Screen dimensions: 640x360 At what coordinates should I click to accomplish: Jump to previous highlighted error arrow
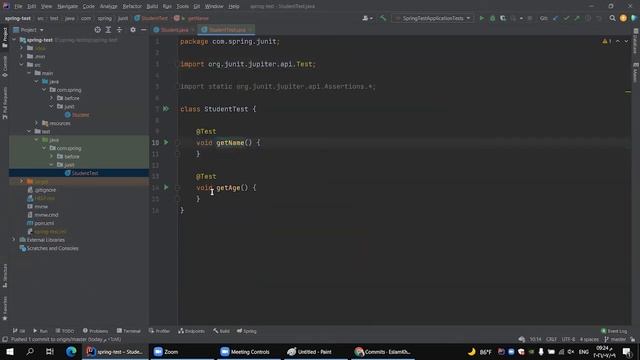coord(618,41)
